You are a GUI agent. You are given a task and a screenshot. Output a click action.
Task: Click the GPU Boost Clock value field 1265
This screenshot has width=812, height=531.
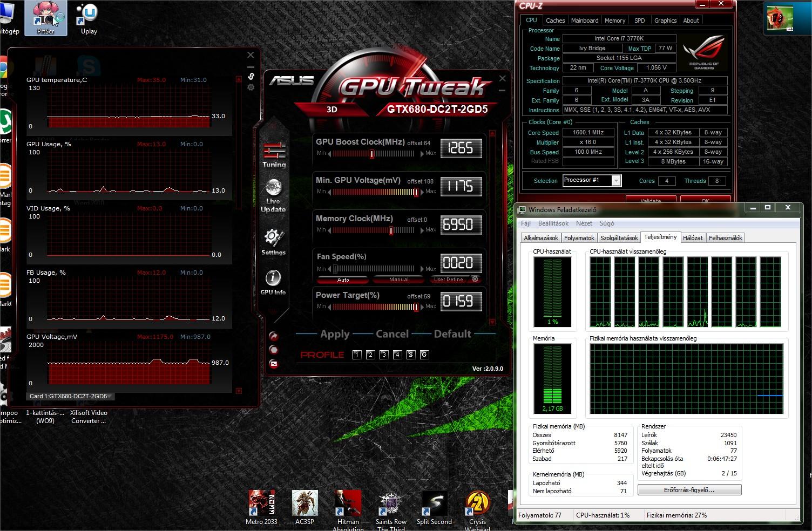tap(461, 148)
